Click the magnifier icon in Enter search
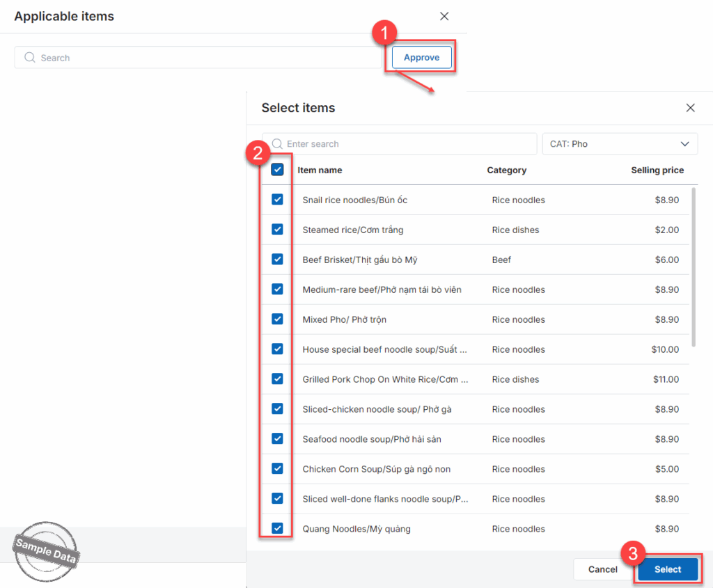The width and height of the screenshot is (713, 588). pyautogui.click(x=276, y=144)
